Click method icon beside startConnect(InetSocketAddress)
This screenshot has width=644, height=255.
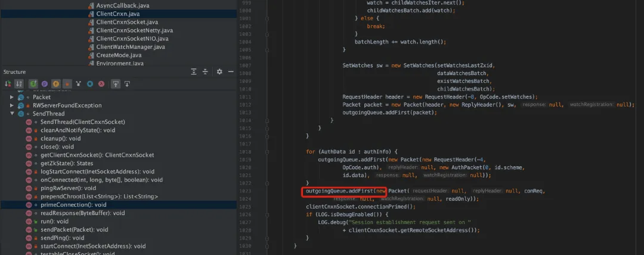click(29, 247)
